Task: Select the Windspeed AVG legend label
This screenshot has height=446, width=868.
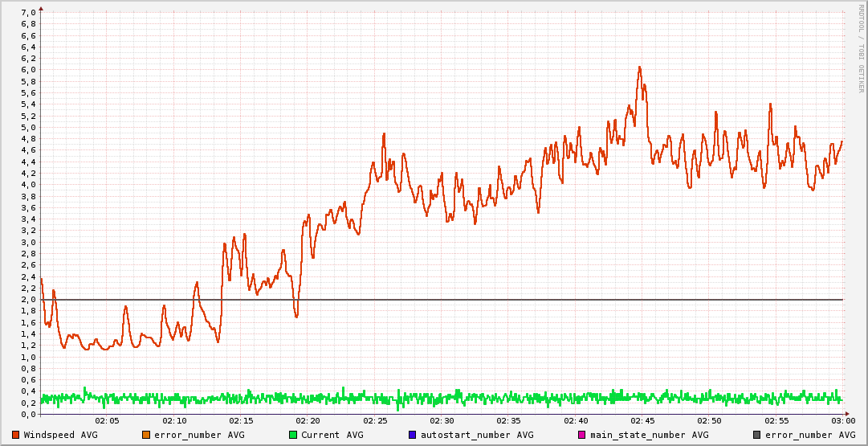Action: (60, 435)
